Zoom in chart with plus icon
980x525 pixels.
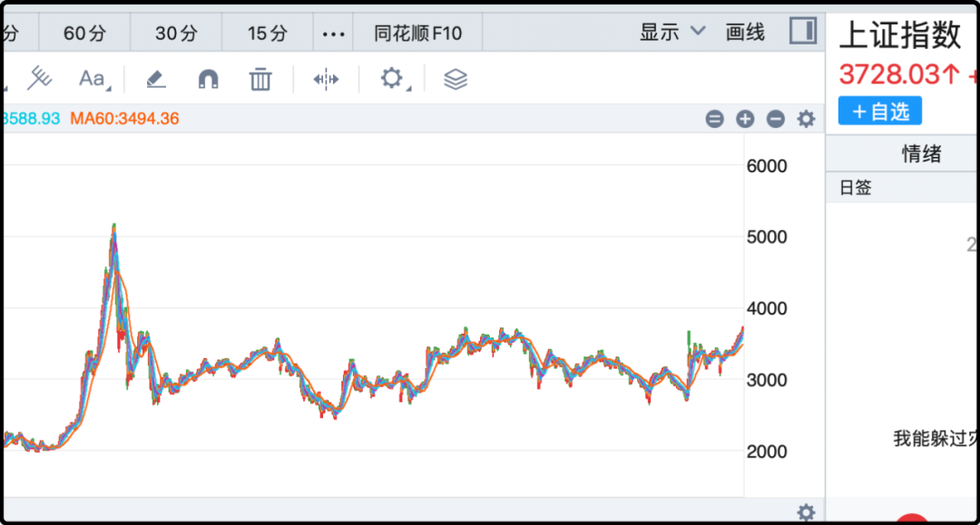click(x=745, y=119)
